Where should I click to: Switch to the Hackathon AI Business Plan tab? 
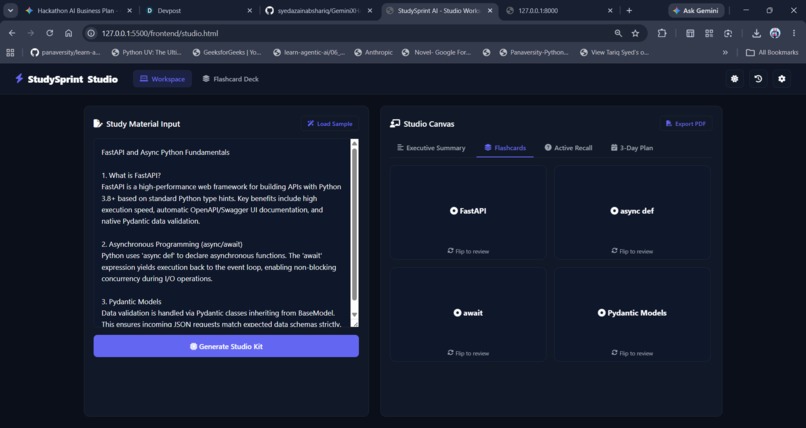(76, 10)
